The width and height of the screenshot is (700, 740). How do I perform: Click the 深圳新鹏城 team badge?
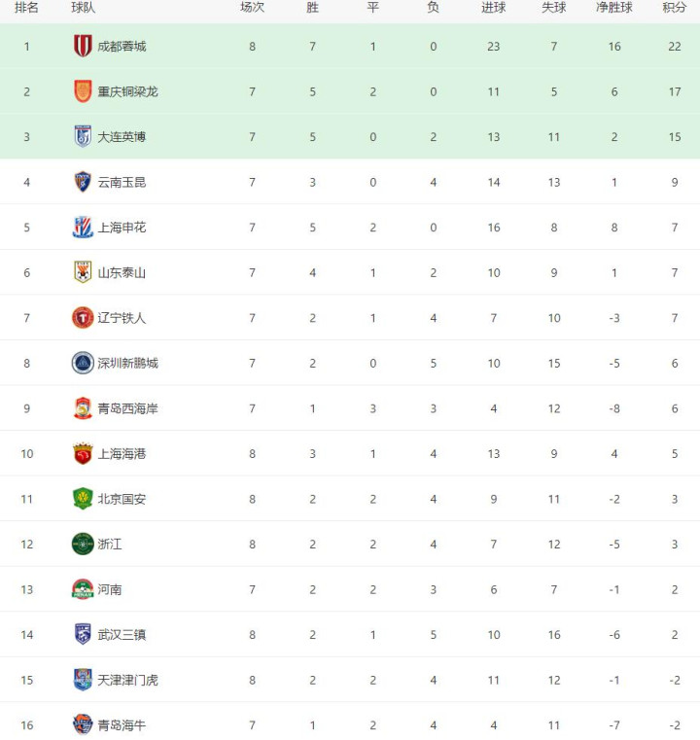coord(83,363)
